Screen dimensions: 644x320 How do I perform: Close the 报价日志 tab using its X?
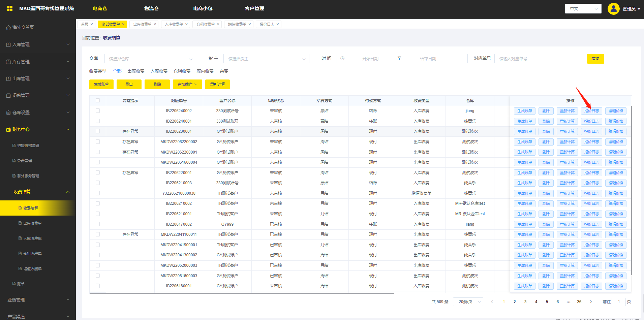[x=278, y=24]
